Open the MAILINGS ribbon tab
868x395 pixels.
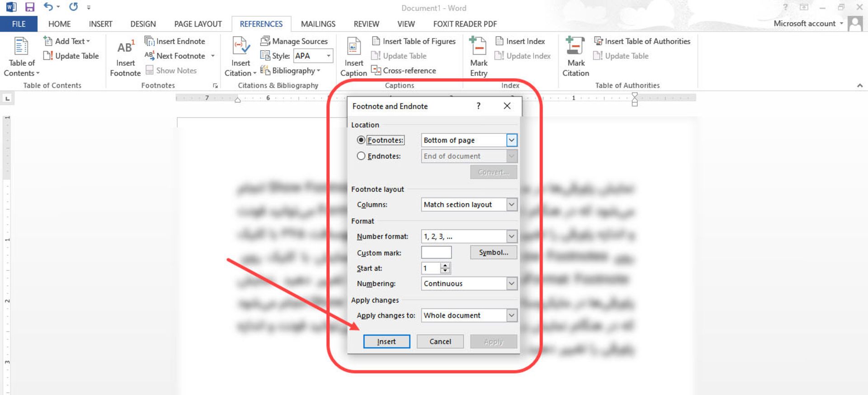(x=318, y=24)
